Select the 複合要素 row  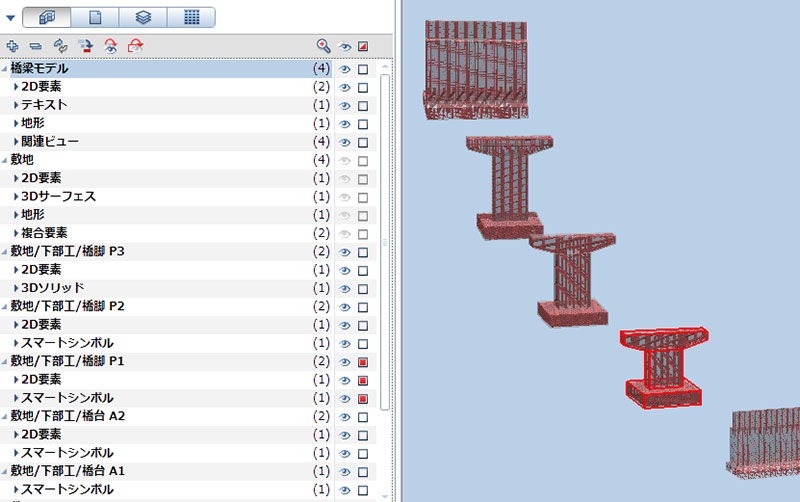click(166, 234)
